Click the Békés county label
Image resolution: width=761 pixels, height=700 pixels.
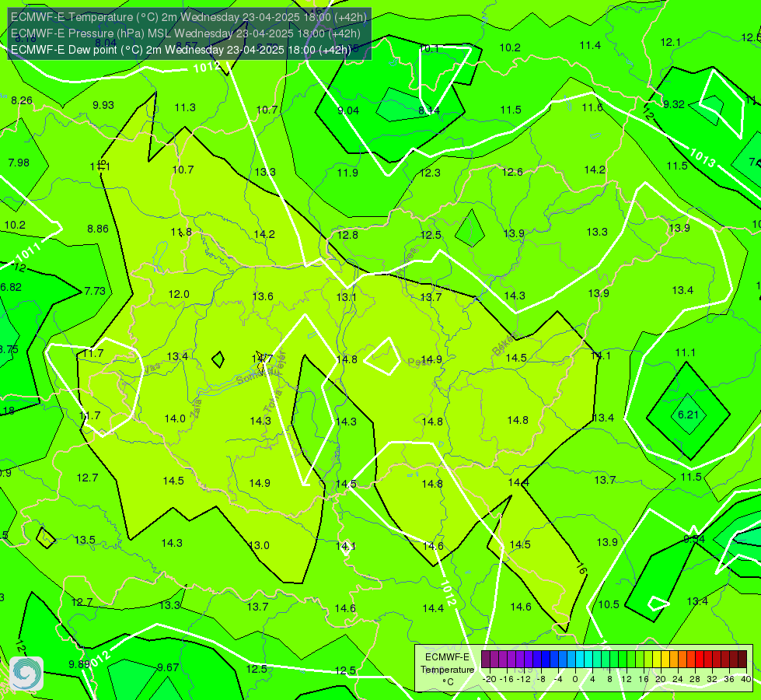coord(505,344)
